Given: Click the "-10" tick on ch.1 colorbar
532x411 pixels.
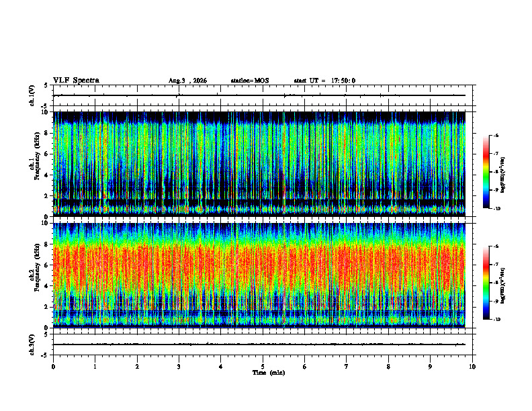Looking at the screenshot, I should click(496, 209).
